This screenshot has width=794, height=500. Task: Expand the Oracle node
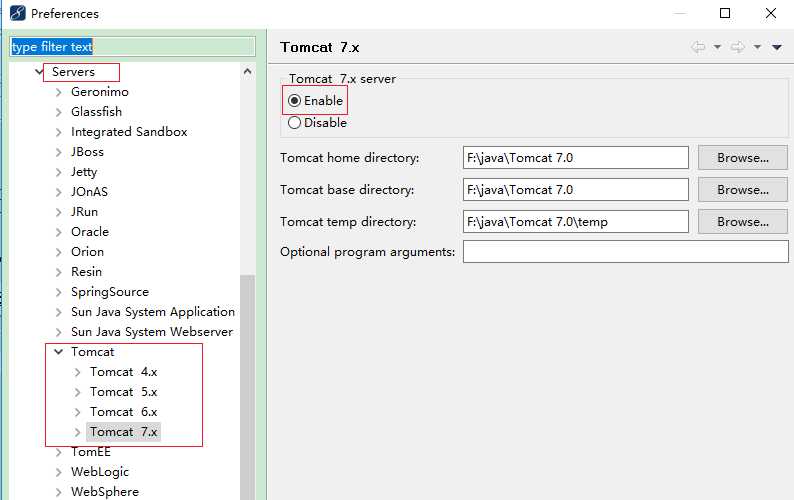[59, 232]
